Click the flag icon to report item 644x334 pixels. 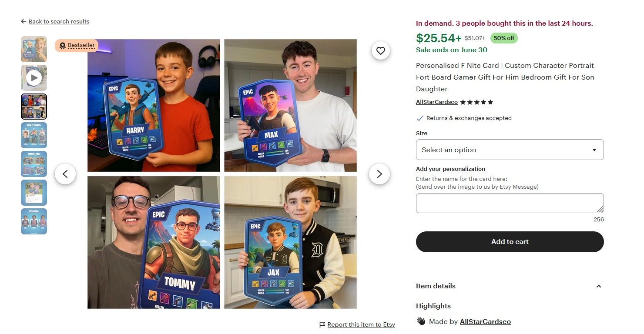[x=322, y=325]
